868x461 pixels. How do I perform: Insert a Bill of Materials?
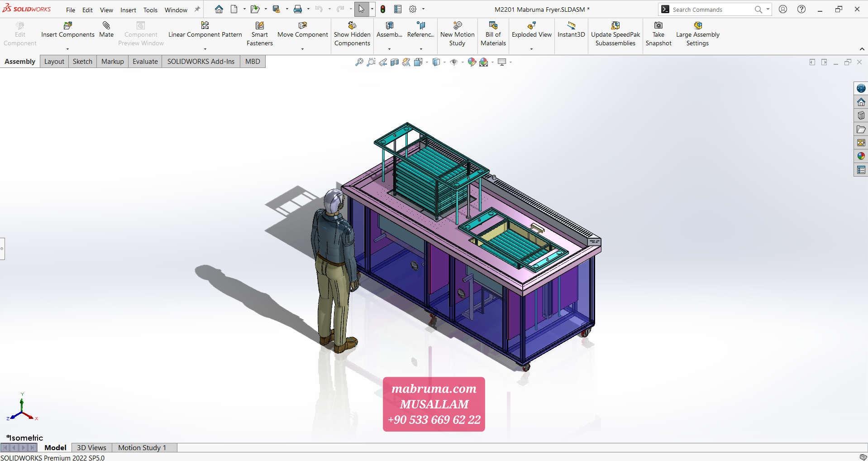click(493, 34)
